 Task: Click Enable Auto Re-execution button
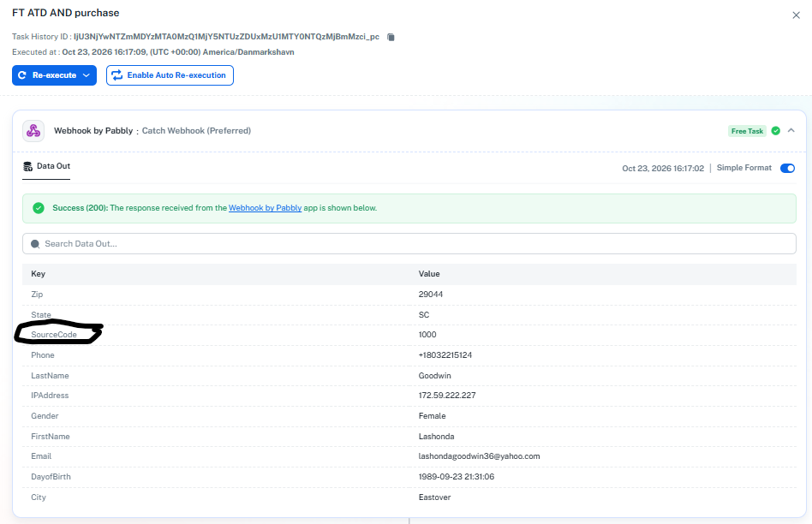(170, 75)
